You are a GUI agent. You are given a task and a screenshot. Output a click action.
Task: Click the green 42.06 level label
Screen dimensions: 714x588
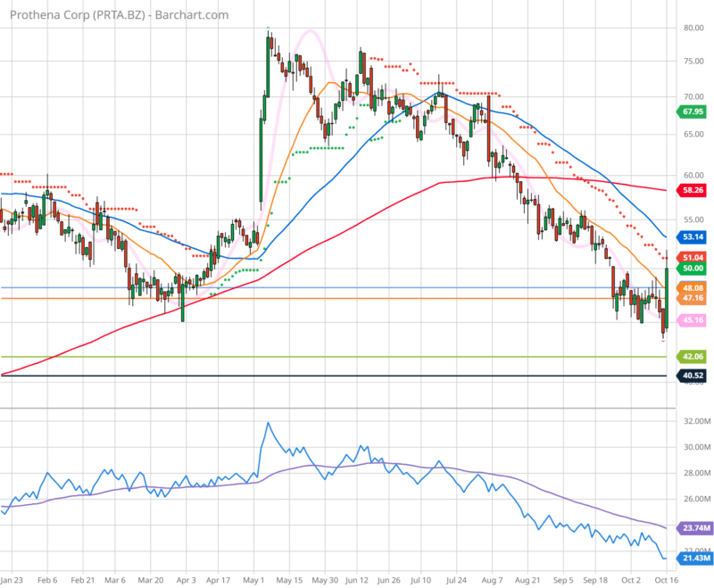[692, 356]
